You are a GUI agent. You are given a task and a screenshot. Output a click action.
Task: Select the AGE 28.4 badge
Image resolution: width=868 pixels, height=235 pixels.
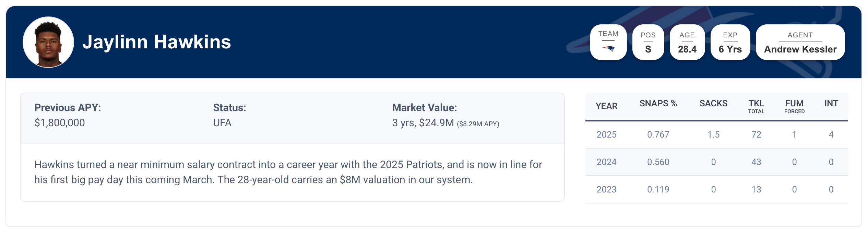(687, 42)
